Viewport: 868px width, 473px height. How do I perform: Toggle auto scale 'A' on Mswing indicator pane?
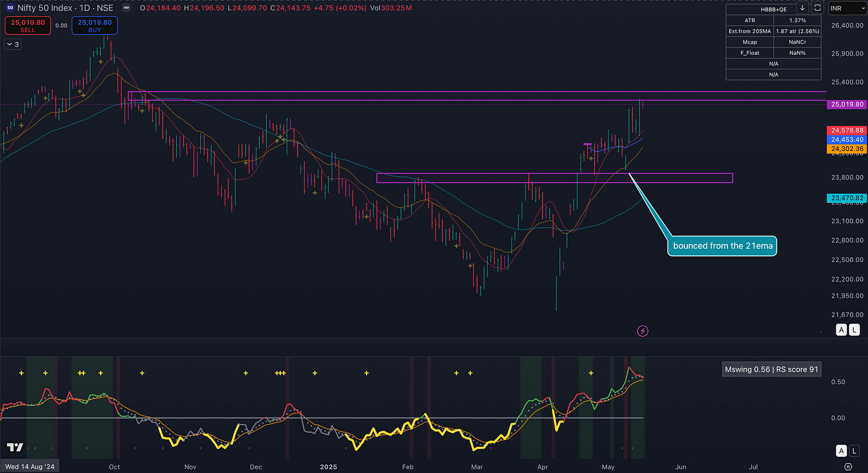[841, 450]
